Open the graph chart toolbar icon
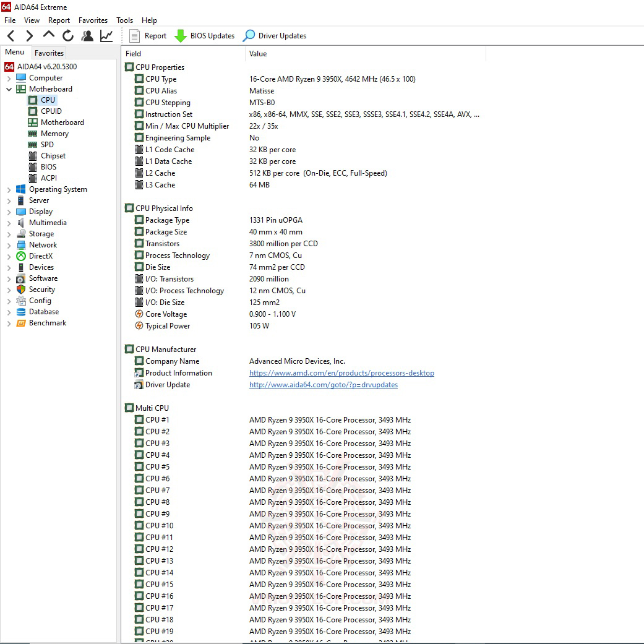Screen dimensions: 644x644 click(x=106, y=36)
